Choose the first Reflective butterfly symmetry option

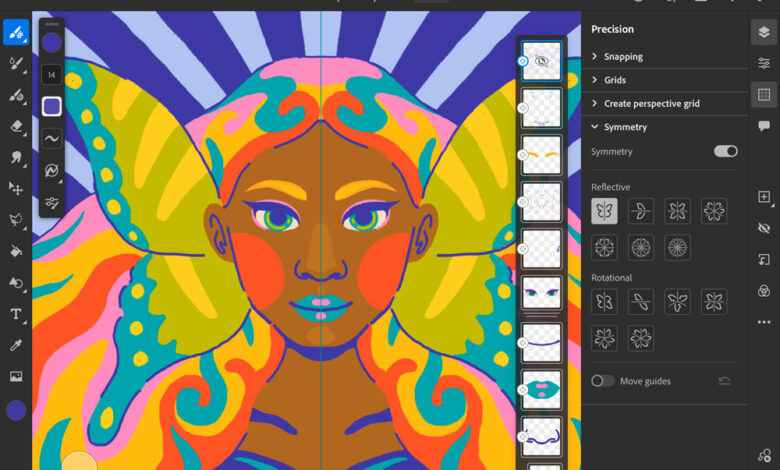pyautogui.click(x=604, y=211)
